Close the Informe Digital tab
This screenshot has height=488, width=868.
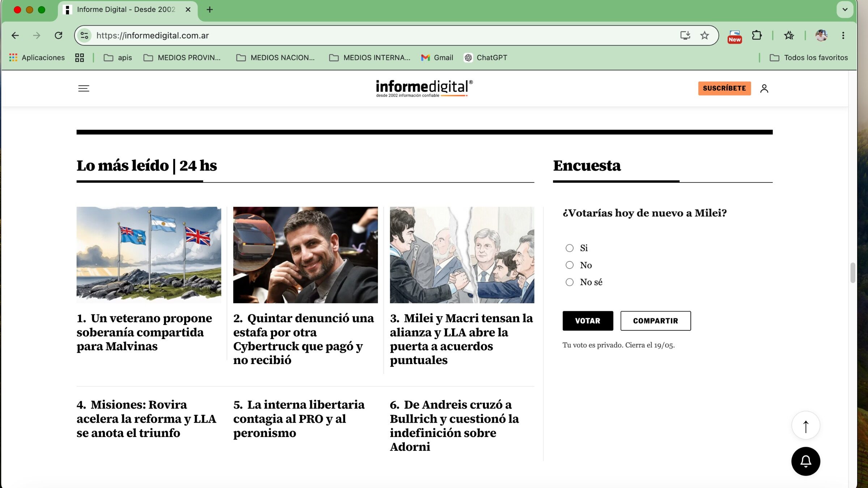pyautogui.click(x=188, y=10)
